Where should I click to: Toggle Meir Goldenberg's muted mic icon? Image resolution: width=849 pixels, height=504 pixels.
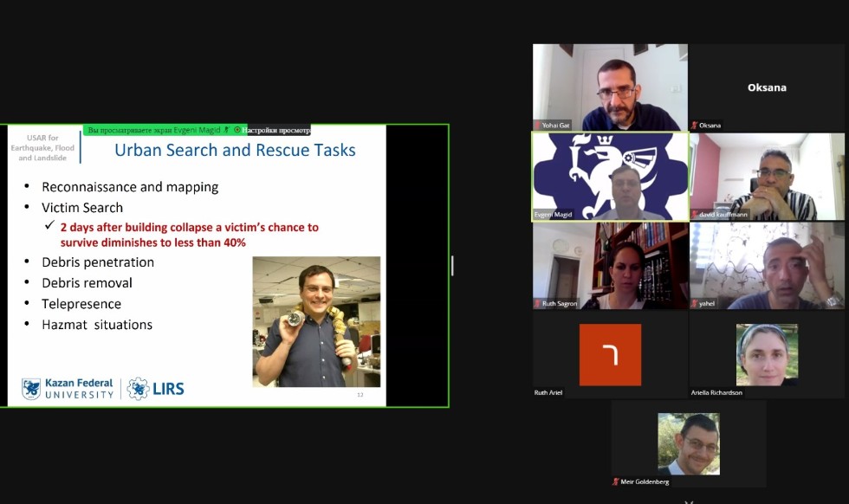616,481
